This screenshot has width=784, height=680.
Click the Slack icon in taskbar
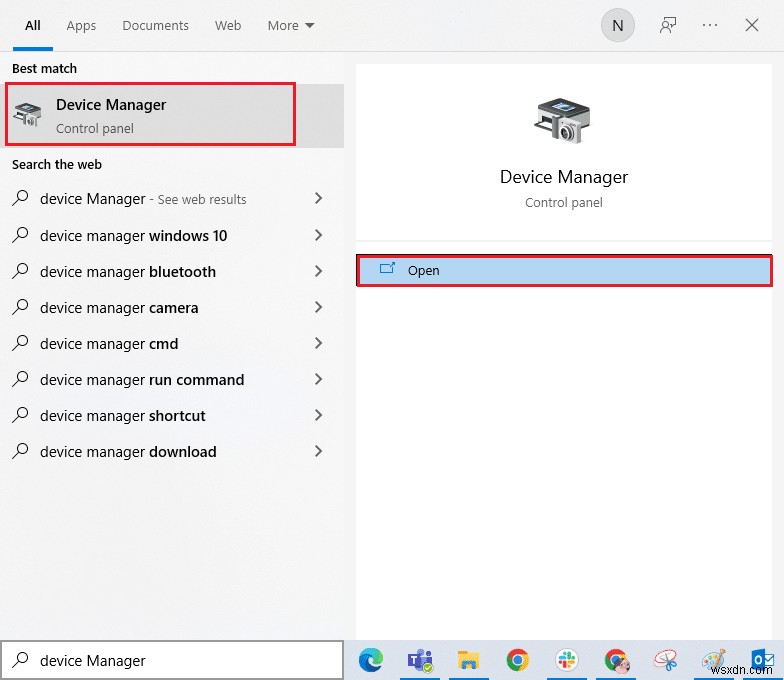[x=567, y=660]
